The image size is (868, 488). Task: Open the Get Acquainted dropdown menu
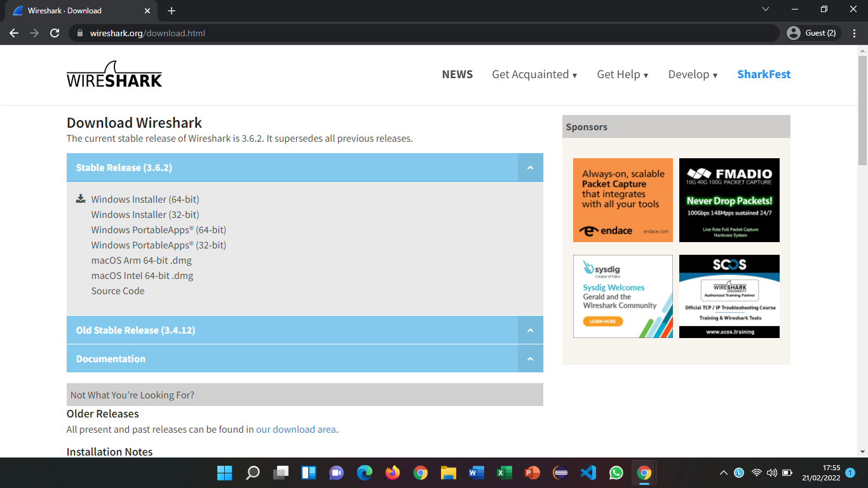click(534, 74)
